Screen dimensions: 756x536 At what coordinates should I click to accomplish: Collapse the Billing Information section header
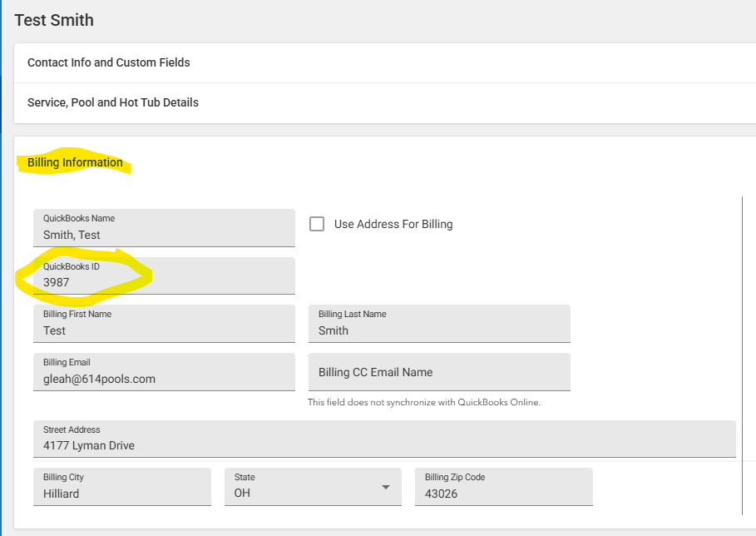[x=75, y=162]
